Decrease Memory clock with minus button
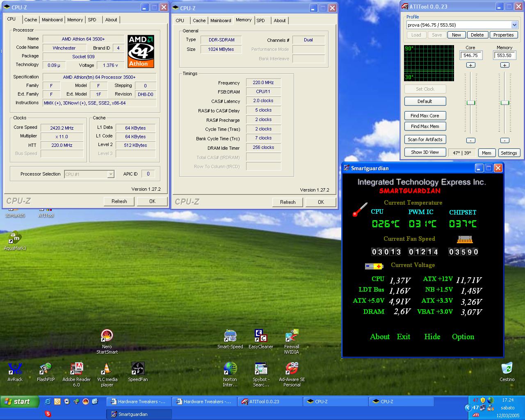525x420 pixels. click(x=504, y=140)
